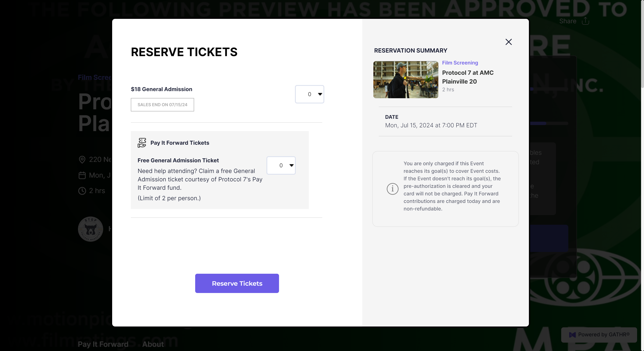Close the Reserve Tickets dialog
The height and width of the screenshot is (351, 644).
point(509,42)
